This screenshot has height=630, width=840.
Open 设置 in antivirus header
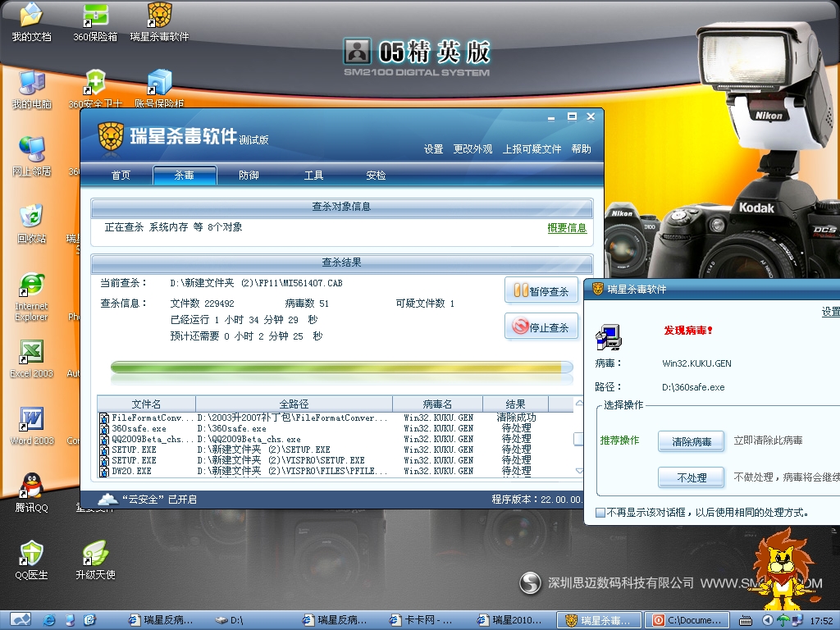[x=433, y=149]
